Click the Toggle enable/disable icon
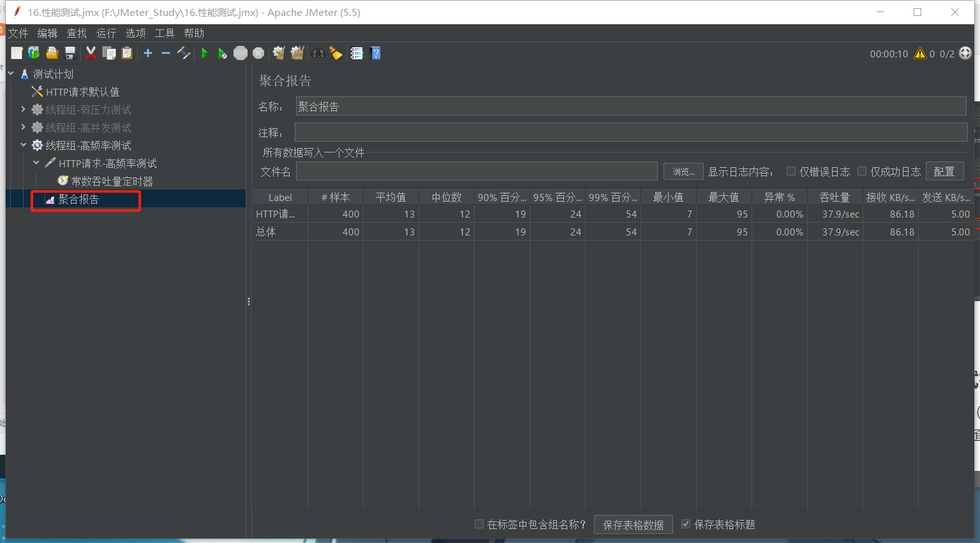Image resolution: width=980 pixels, height=543 pixels. [x=184, y=53]
